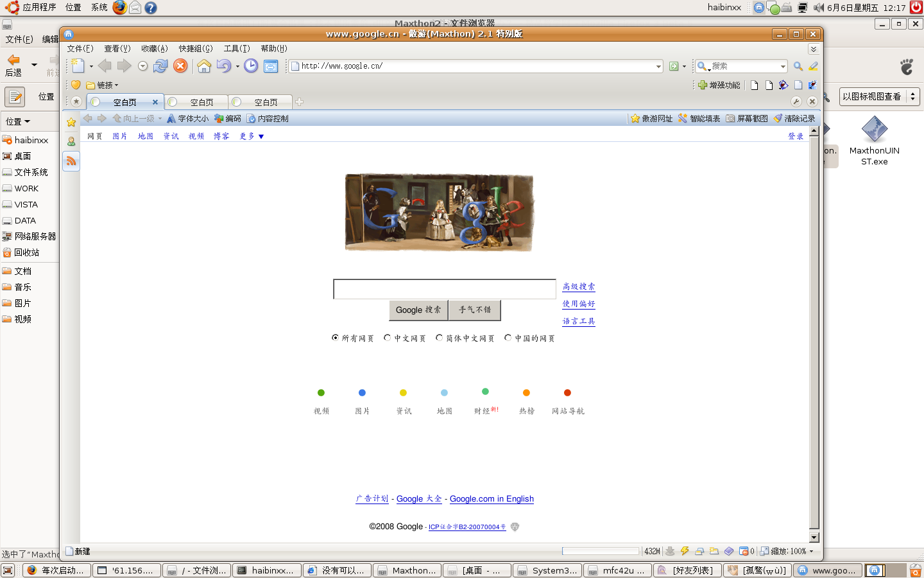
Task: Switch to the third 空白页 tab
Action: 261,102
